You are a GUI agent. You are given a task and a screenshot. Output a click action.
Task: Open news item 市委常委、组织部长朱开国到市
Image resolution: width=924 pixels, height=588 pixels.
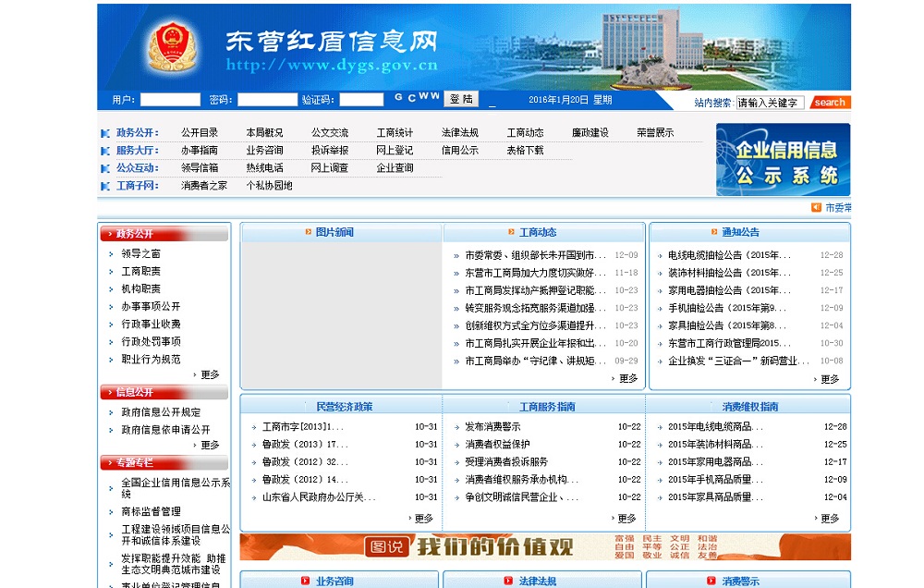(535, 255)
